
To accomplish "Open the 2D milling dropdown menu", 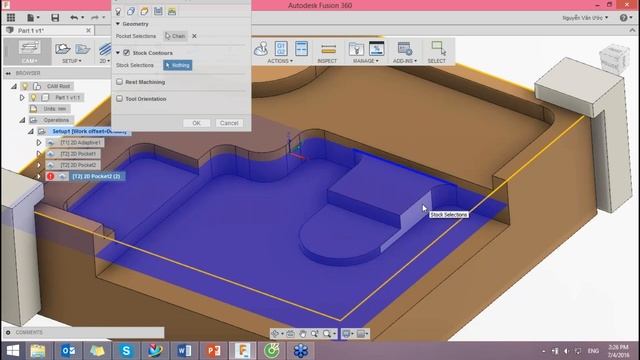I will [x=104, y=61].
